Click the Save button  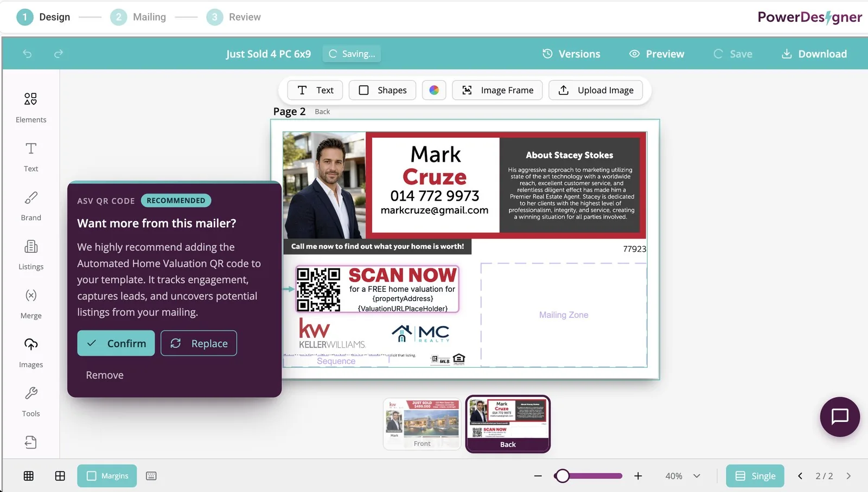point(733,54)
